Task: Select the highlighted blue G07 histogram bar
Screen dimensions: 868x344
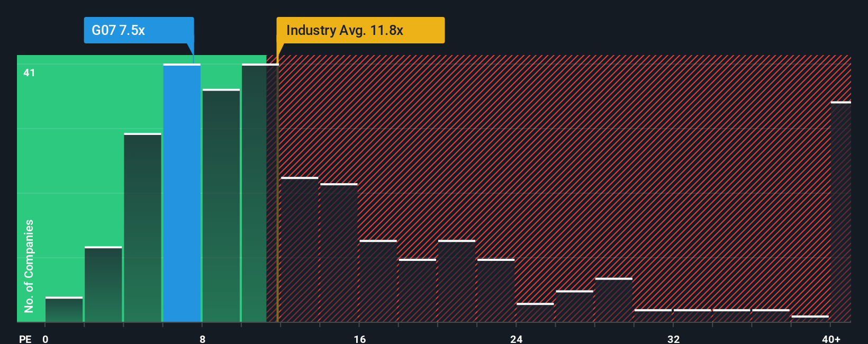Action: pos(182,193)
